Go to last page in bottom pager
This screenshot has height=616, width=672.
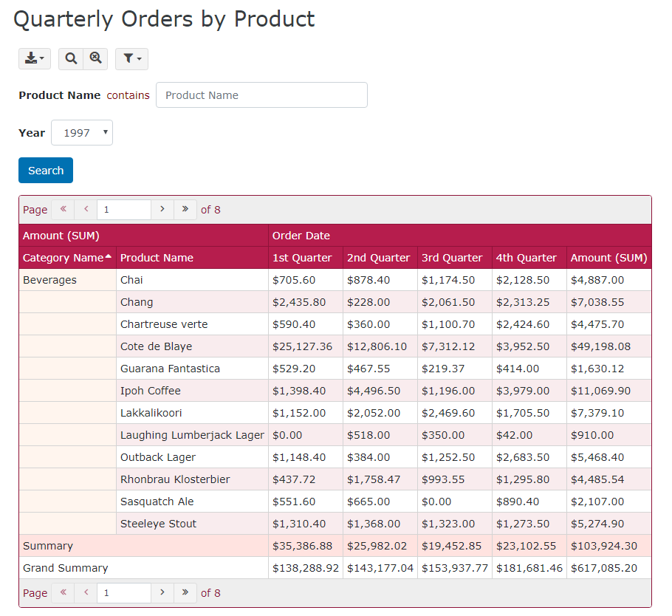pos(185,593)
